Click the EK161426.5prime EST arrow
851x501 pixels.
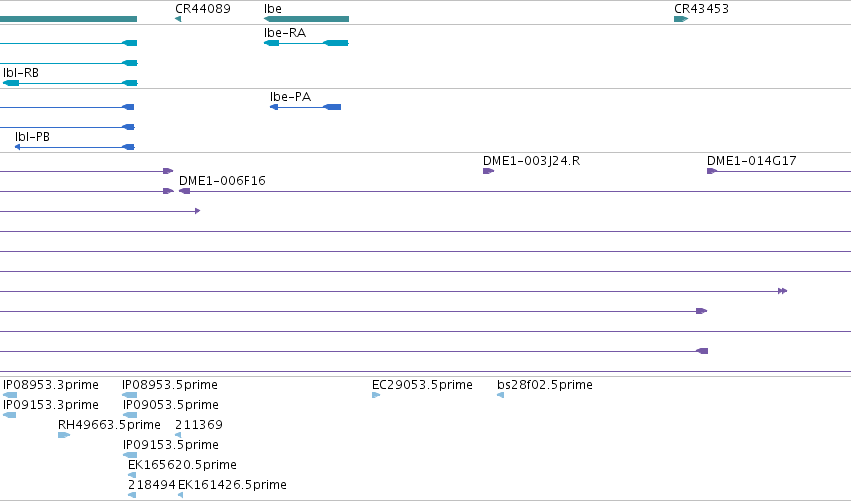181,495
